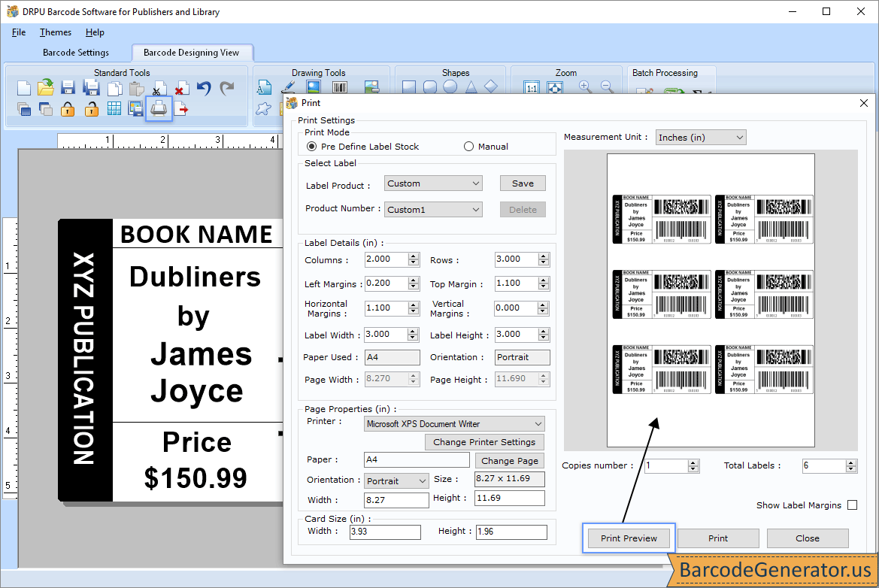Adjust the Label Width stepper
Image resolution: width=879 pixels, height=588 pixels.
tap(413, 335)
